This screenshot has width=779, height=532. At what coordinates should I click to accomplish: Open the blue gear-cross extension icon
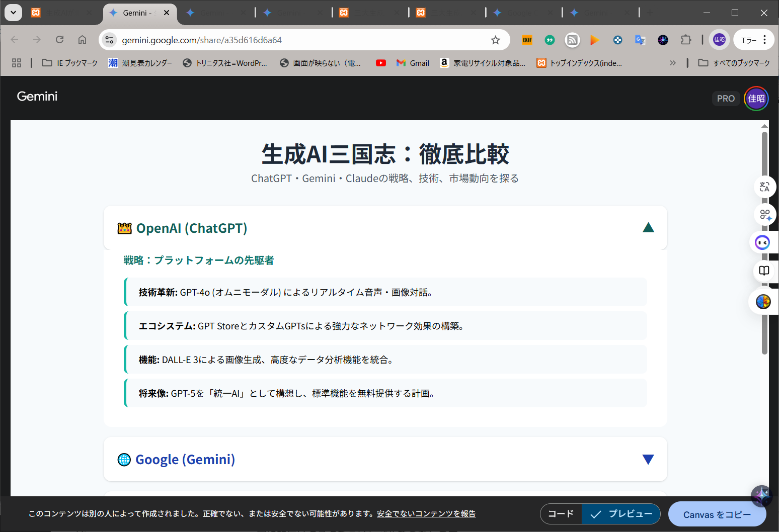pyautogui.click(x=617, y=40)
